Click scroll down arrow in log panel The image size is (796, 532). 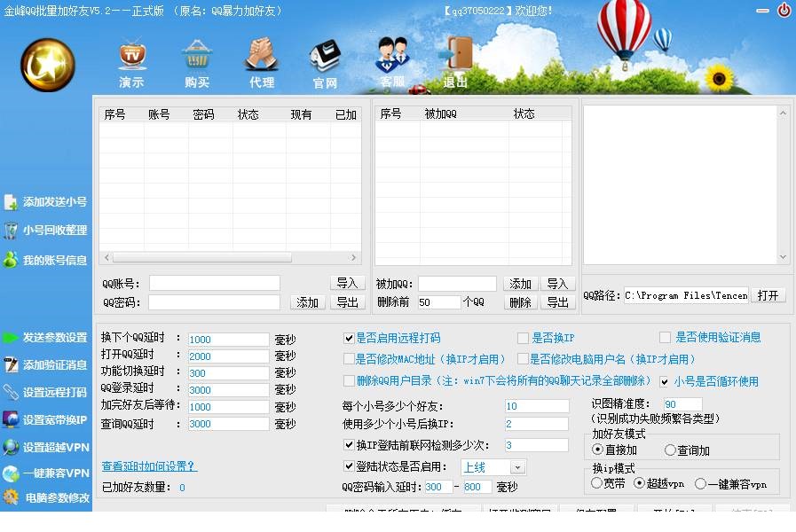[x=783, y=257]
